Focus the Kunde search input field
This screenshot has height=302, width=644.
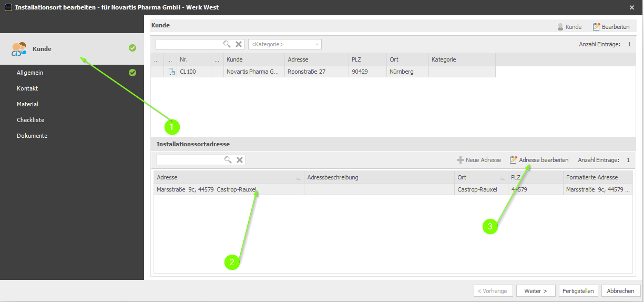189,44
